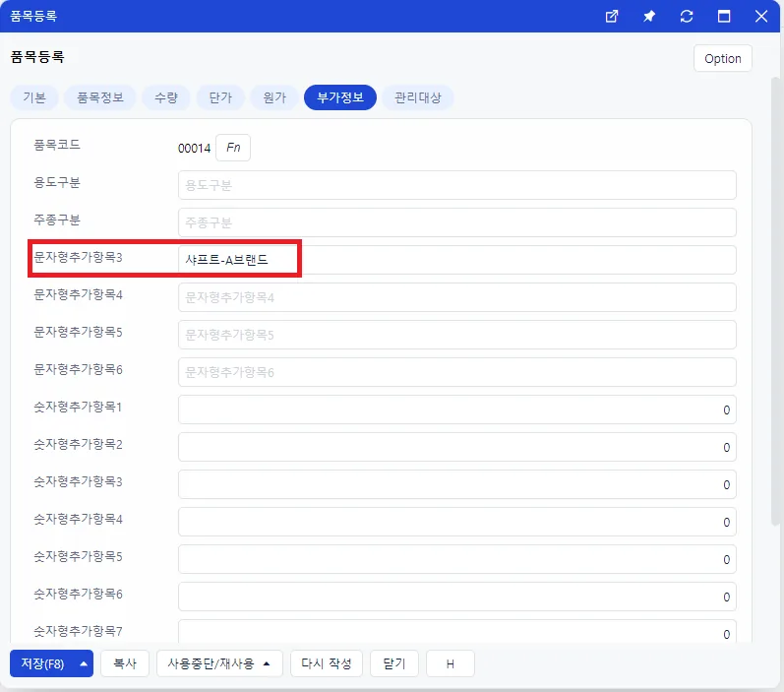Expand the 저장(F8) dropdown arrow

84,664
